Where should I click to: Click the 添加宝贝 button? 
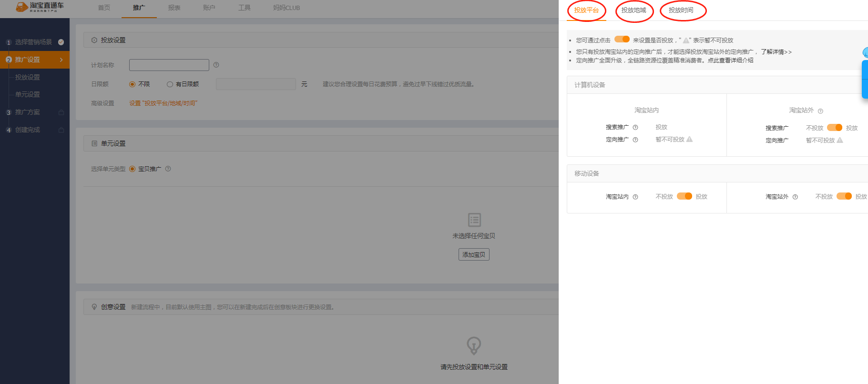pyautogui.click(x=474, y=254)
